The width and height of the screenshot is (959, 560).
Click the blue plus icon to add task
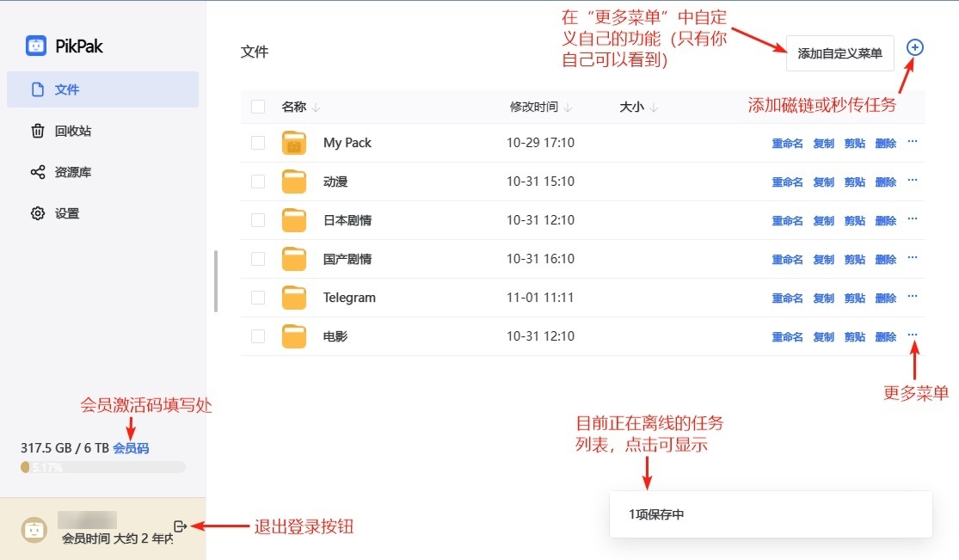click(x=915, y=47)
